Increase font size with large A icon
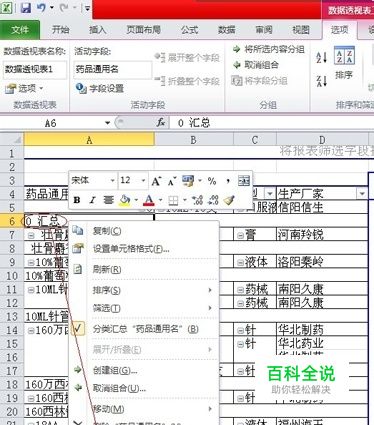The image size is (374, 425). pos(156,181)
